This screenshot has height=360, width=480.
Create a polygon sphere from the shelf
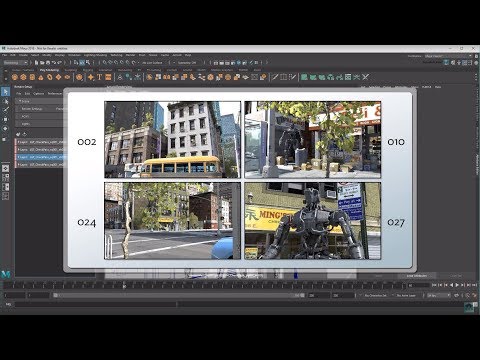[x=14, y=77]
